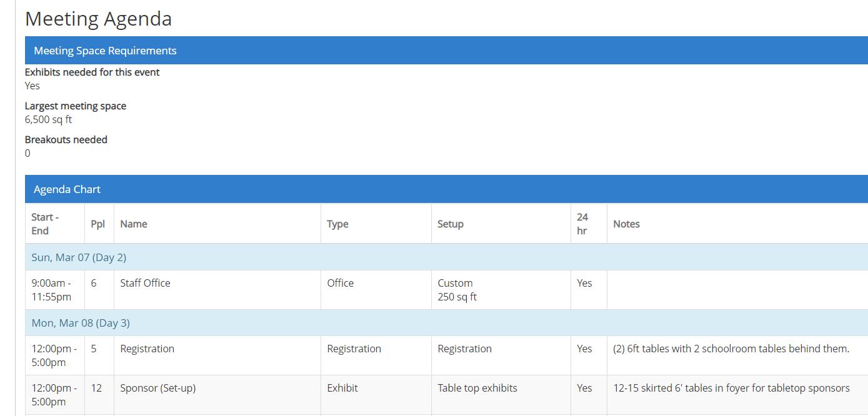Click the 6,500 sq ft meeting space value
This screenshot has height=416, width=868.
(48, 119)
